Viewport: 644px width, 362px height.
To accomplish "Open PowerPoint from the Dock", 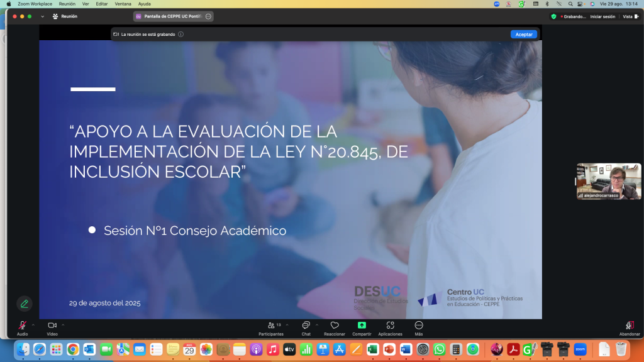I will [x=389, y=349].
